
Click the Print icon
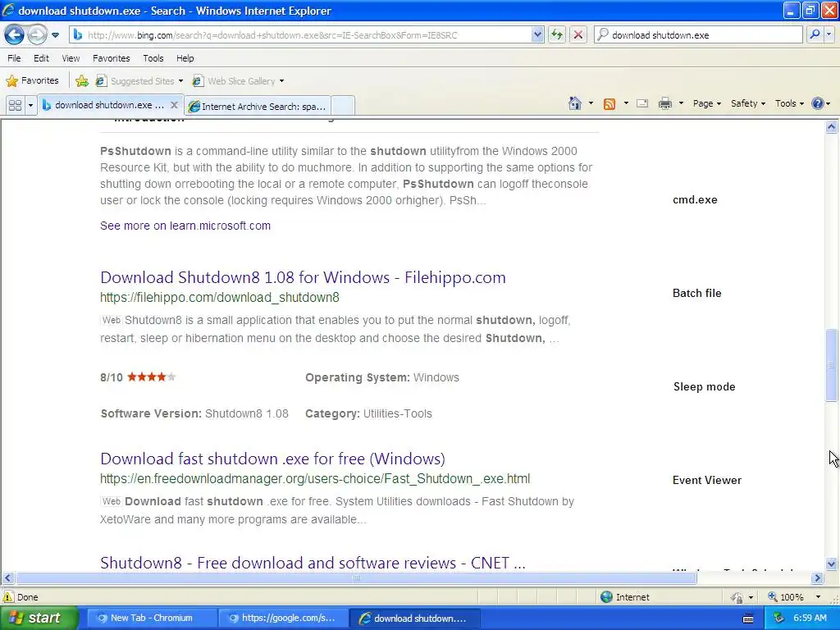(x=664, y=103)
